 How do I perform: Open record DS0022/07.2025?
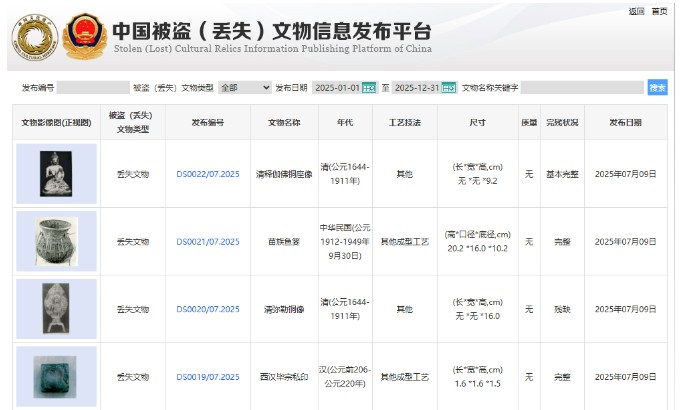[208, 174]
